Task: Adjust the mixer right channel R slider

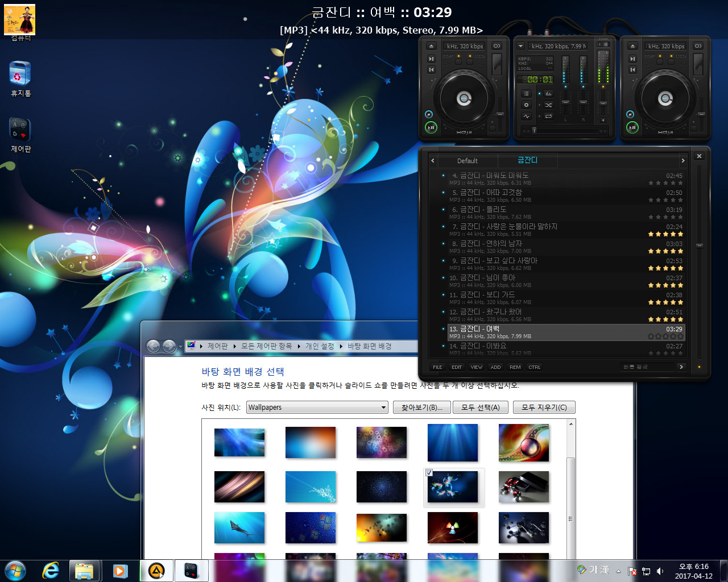Action: click(x=583, y=102)
